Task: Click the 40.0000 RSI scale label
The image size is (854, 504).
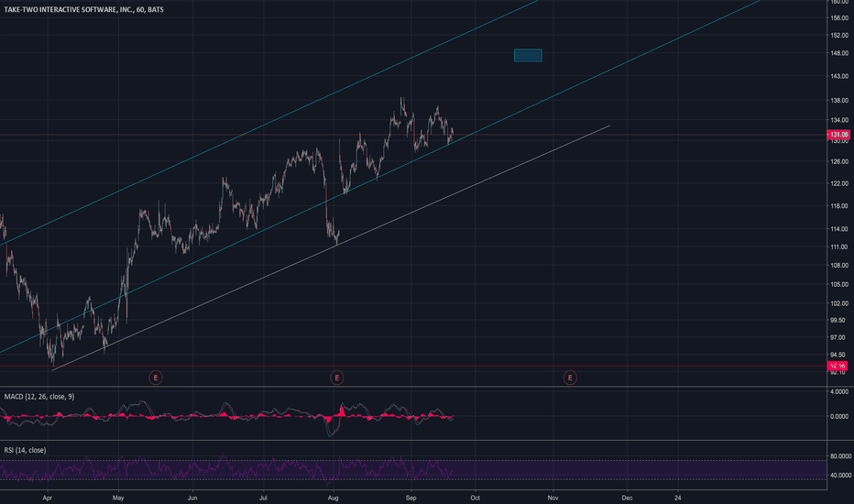Action: click(841, 475)
